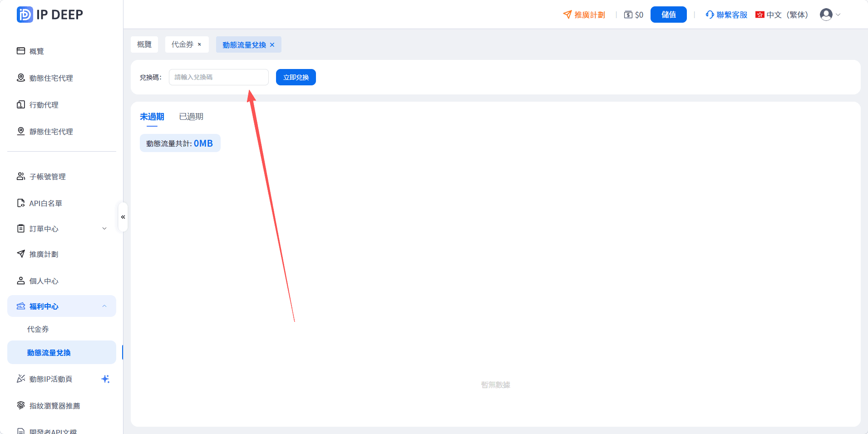Close the 代金券 tab
The image size is (868, 434).
(x=199, y=44)
